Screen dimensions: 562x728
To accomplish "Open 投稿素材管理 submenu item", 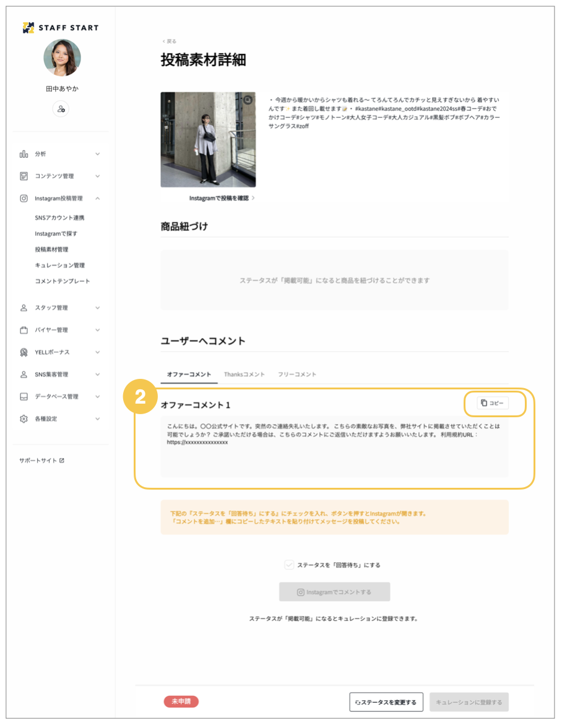I will (51, 249).
